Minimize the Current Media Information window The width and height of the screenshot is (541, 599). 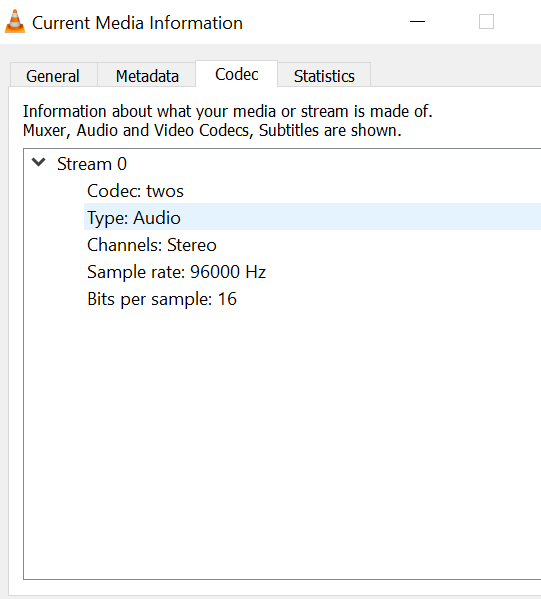(417, 22)
